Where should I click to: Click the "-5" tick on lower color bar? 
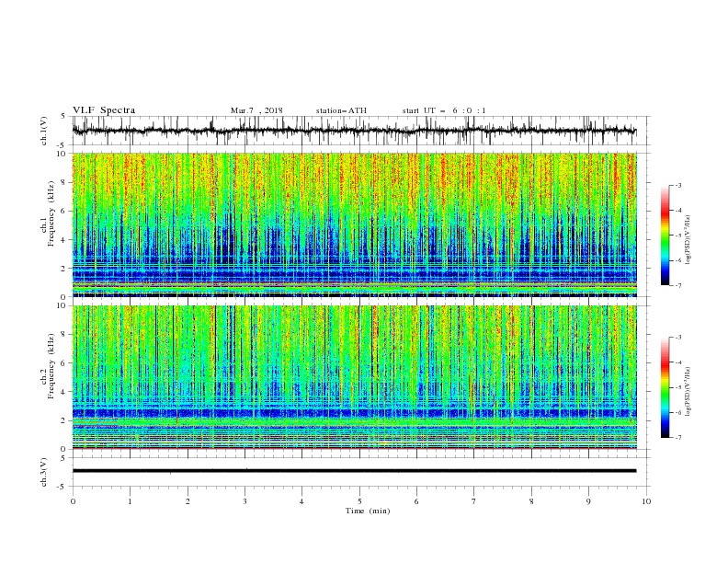(x=678, y=387)
